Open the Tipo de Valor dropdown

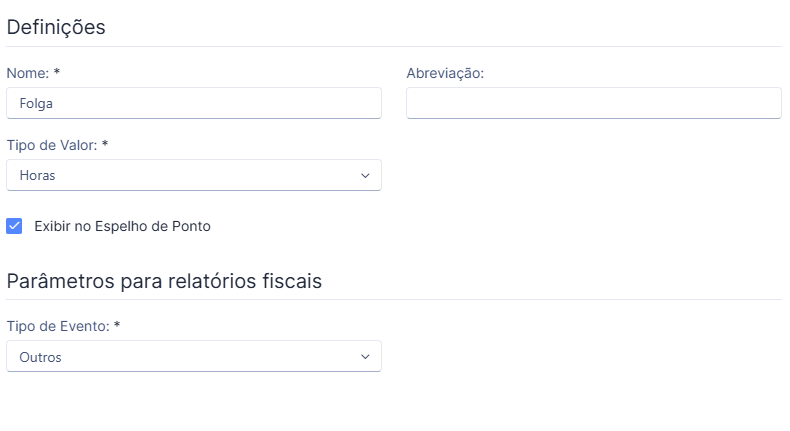(x=193, y=175)
